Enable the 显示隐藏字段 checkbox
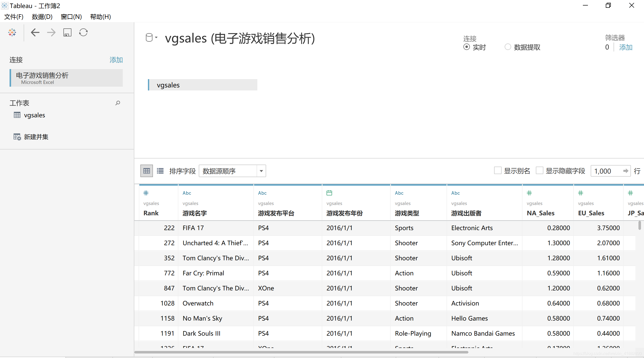644x358 pixels. (x=539, y=171)
